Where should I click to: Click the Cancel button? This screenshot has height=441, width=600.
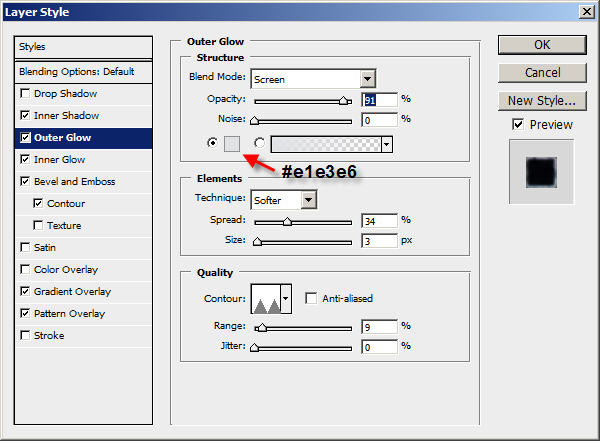[x=542, y=72]
